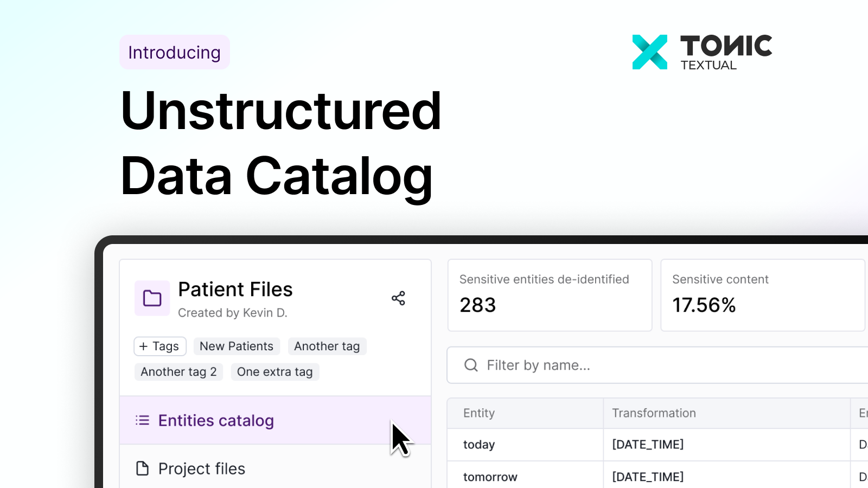Screen dimensions: 868x488
Task: Select the today entity row
Action: [x=479, y=445]
